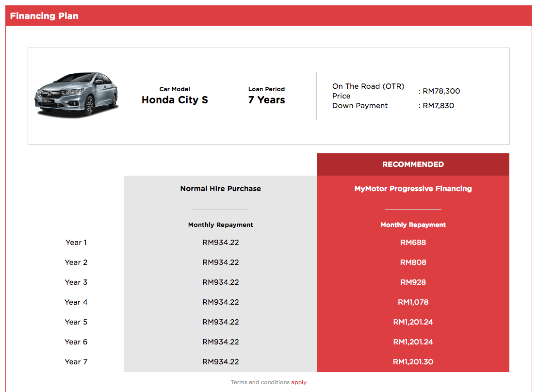Click the 'Year 6' row label
Viewport: 537px width, 392px height.
click(76, 342)
